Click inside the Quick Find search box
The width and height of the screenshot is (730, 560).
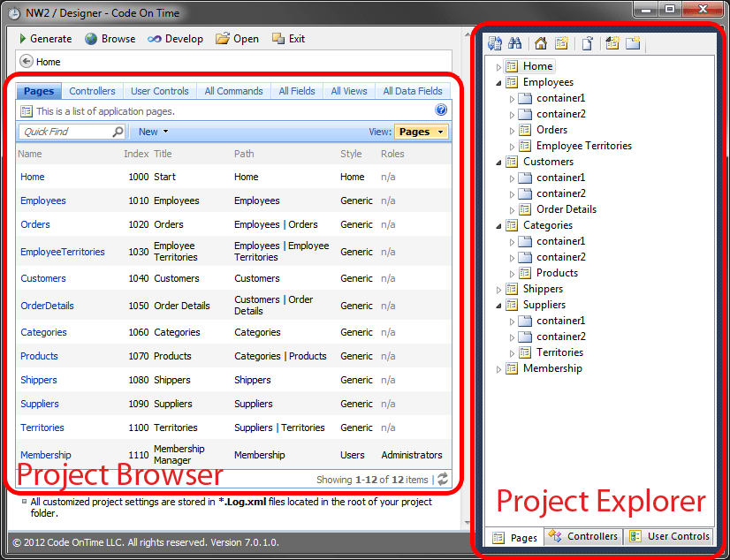(66, 130)
